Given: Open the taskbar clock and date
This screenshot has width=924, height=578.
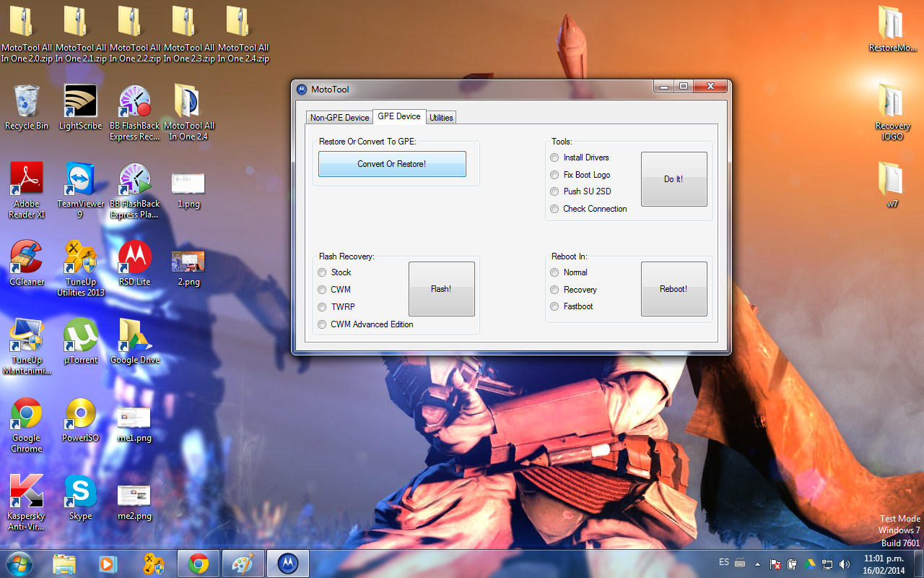Looking at the screenshot, I should pos(884,564).
